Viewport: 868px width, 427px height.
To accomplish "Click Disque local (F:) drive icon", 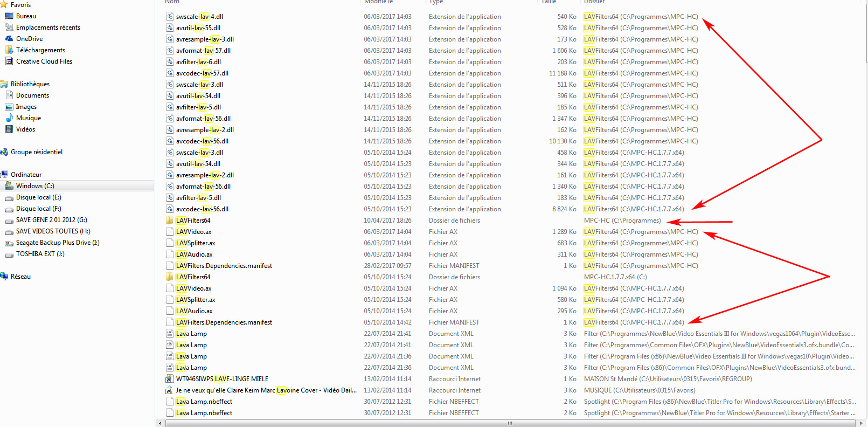I will (x=9, y=209).
